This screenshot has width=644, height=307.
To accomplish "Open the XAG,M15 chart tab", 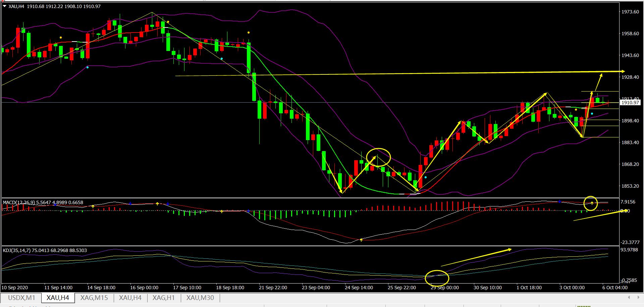I will pos(94,298).
